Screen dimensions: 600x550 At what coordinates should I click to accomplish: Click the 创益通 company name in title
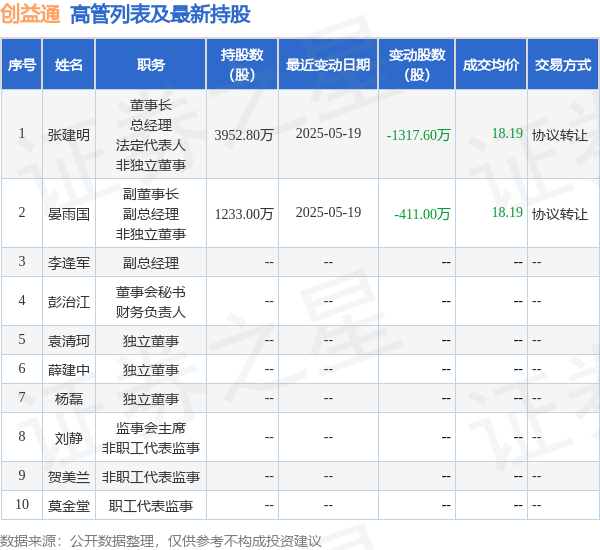coord(30,14)
